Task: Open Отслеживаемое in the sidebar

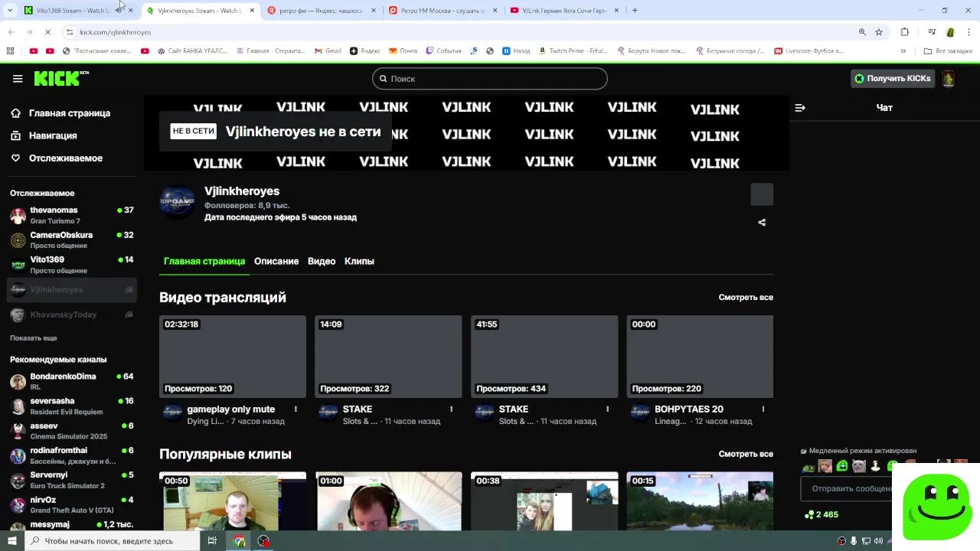Action: pyautogui.click(x=66, y=158)
